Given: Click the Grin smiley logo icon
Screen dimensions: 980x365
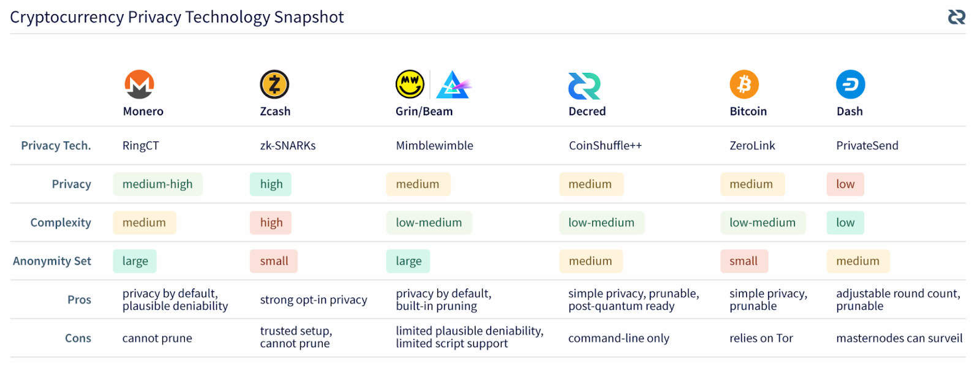Looking at the screenshot, I should coord(410,85).
